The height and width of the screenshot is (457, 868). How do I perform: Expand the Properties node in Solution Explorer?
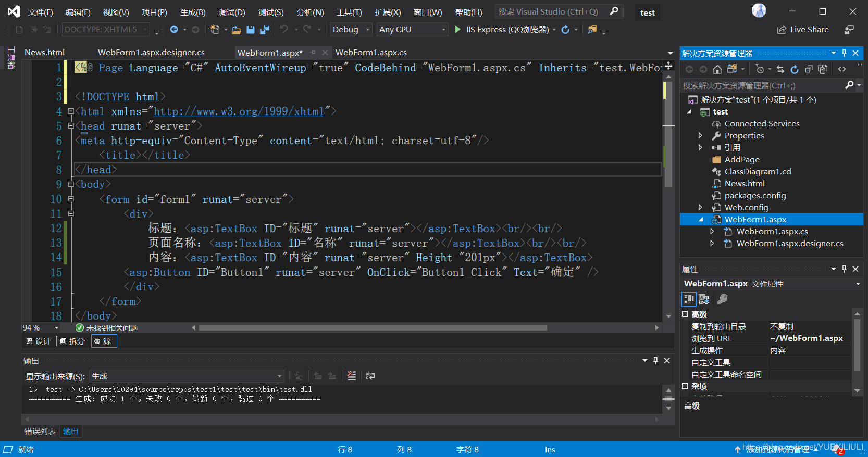coord(700,135)
